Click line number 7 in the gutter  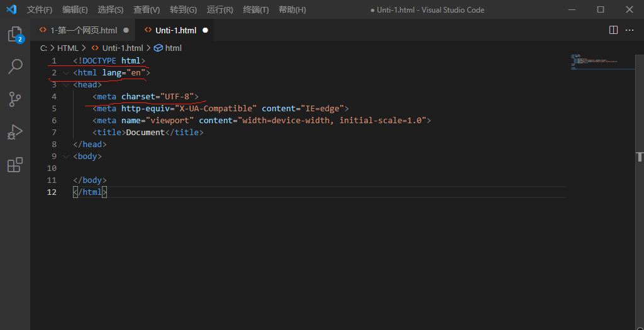click(54, 133)
